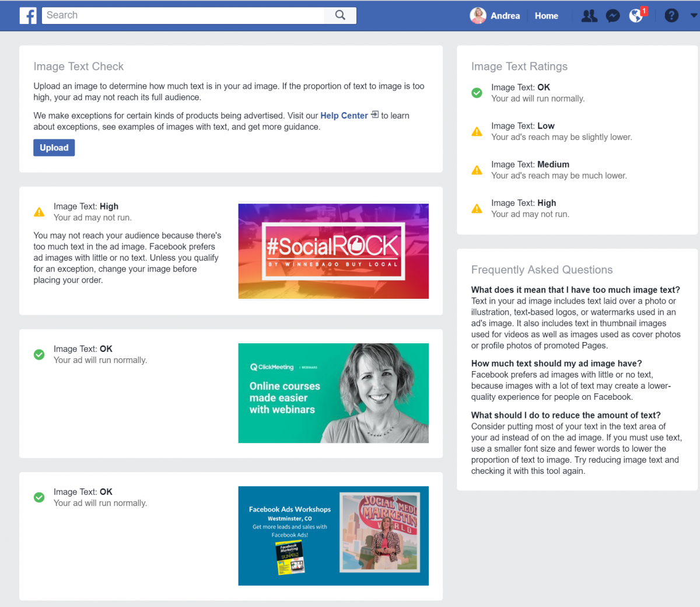Click the Upload button
700x607 pixels.
coord(54,147)
